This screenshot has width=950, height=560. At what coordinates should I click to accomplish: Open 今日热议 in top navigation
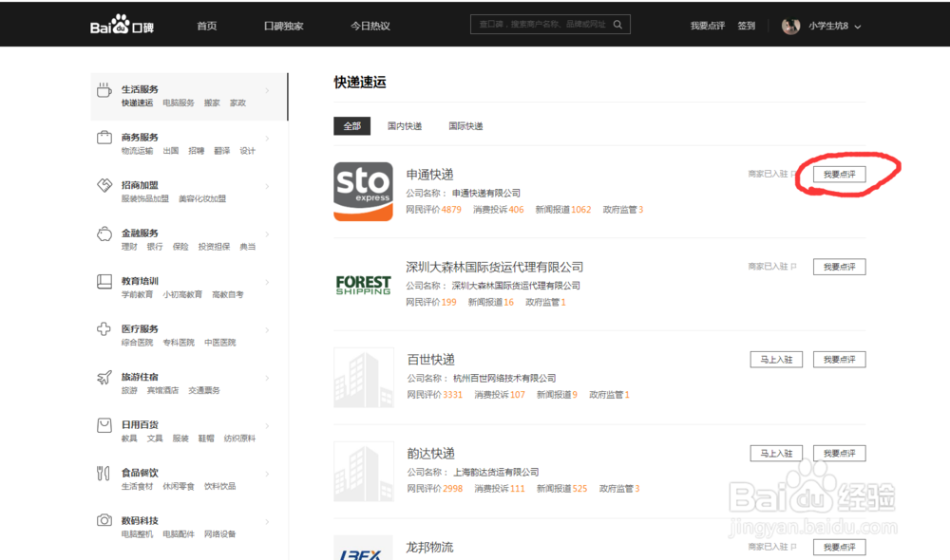pyautogui.click(x=370, y=26)
